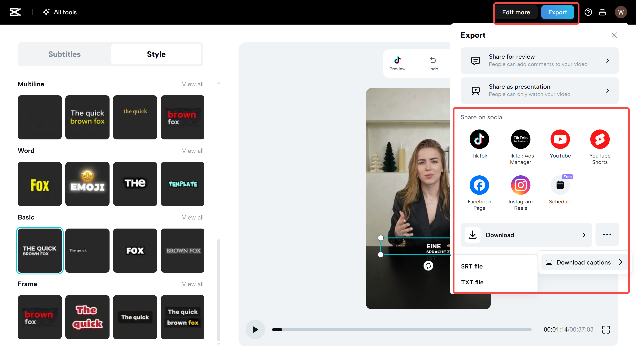Open the TikTok Preview mode
This screenshot has height=364, width=636.
coord(397,63)
